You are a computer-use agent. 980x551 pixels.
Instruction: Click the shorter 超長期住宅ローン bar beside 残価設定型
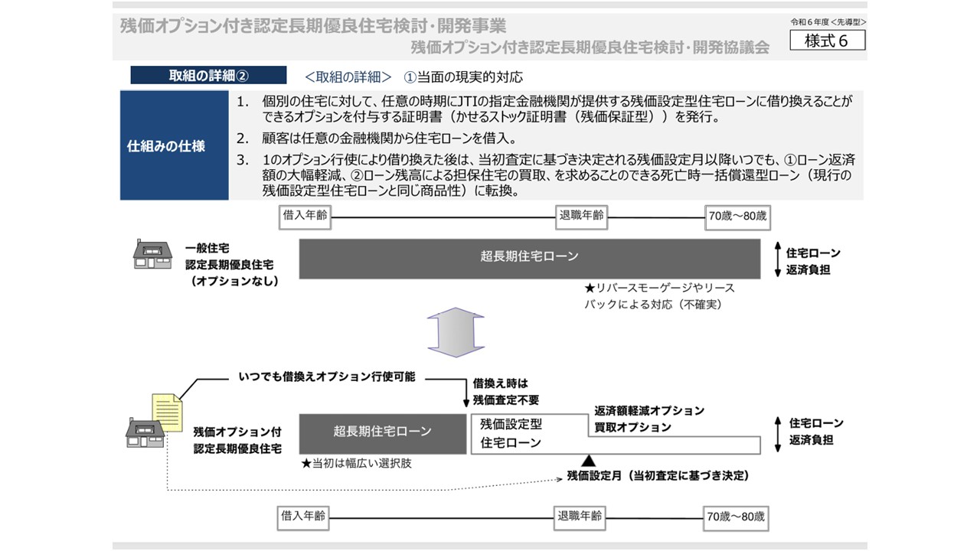[382, 432]
